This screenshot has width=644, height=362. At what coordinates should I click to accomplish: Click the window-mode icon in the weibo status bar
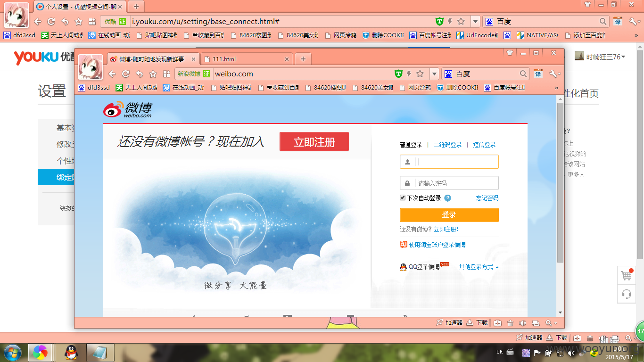tap(535, 323)
